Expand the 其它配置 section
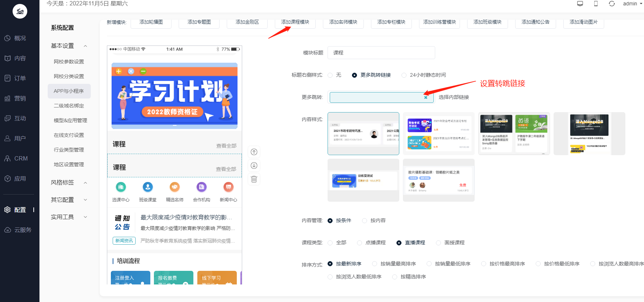 [x=85, y=200]
